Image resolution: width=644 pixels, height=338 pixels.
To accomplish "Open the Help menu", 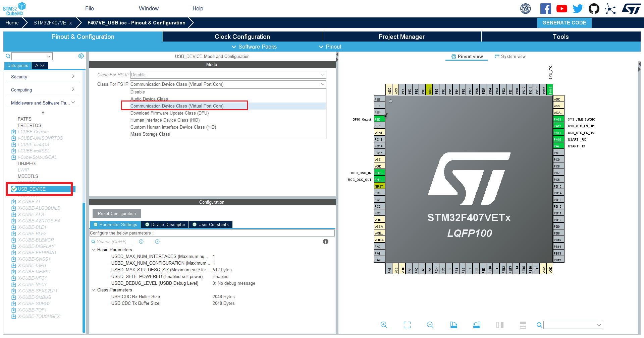I will pyautogui.click(x=198, y=8).
